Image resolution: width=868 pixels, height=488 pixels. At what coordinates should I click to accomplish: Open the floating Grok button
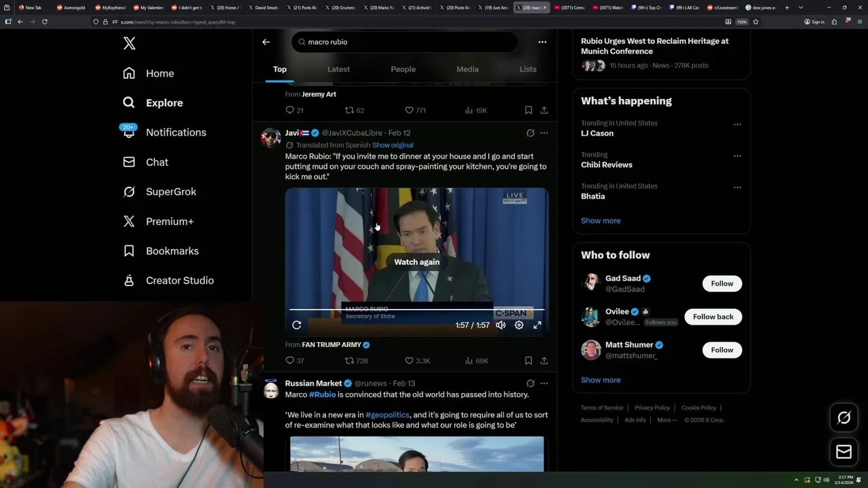pos(844,418)
